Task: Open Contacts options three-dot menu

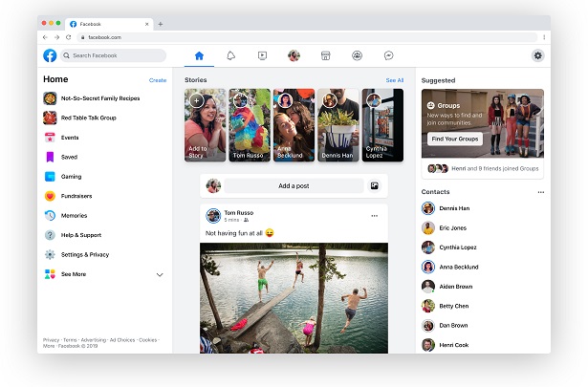Action: pyautogui.click(x=540, y=192)
